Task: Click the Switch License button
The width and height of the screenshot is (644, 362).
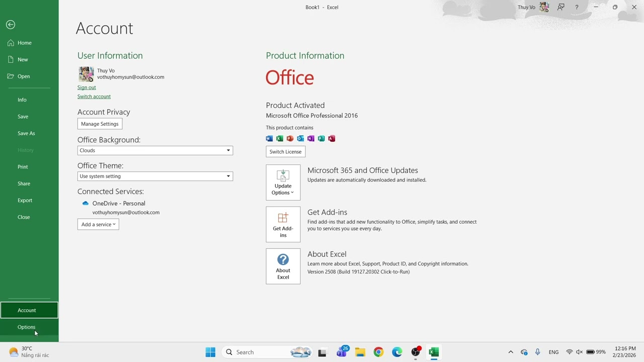Action: click(285, 151)
